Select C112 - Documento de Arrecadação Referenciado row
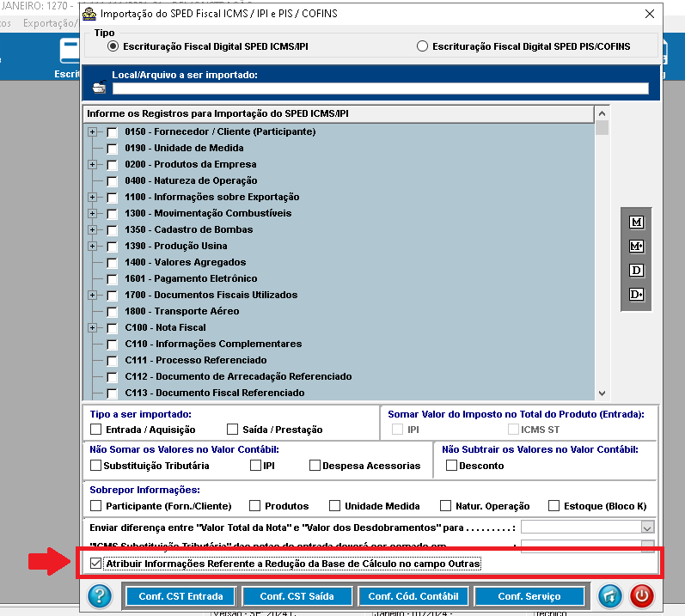This screenshot has height=616, width=685. [x=238, y=376]
